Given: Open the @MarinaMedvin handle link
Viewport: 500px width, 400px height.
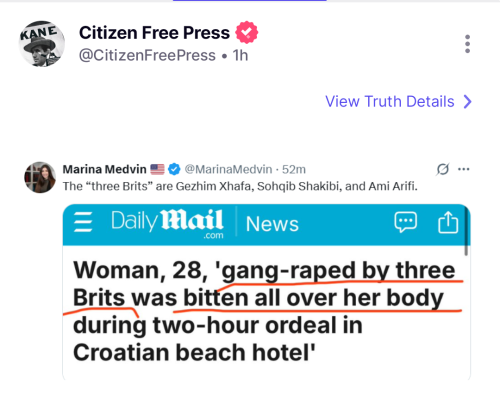Looking at the screenshot, I should point(228,169).
